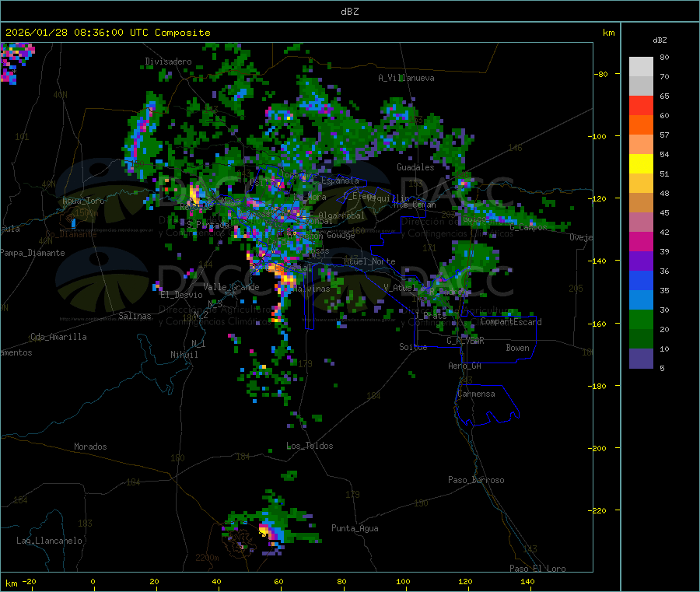Click the Malvinas location label

pyautogui.click(x=313, y=289)
